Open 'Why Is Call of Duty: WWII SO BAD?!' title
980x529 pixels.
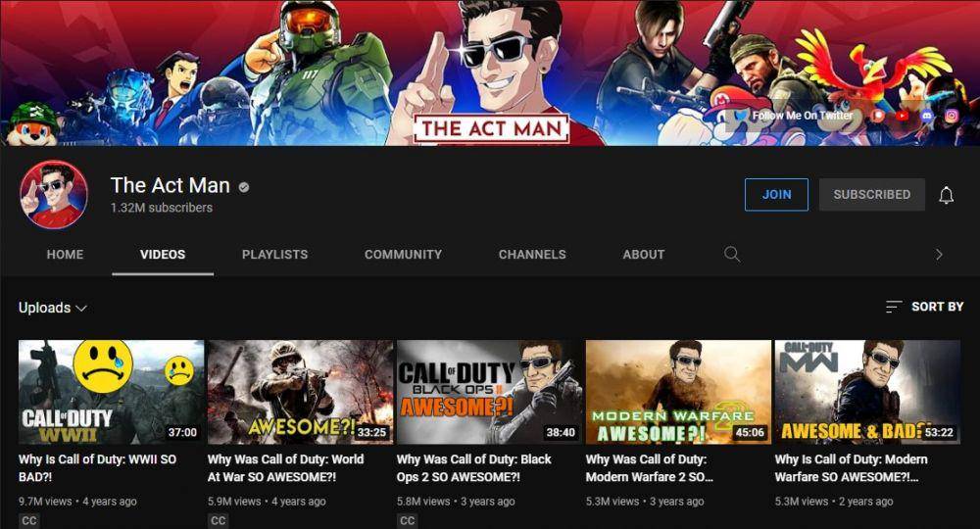[97, 468]
